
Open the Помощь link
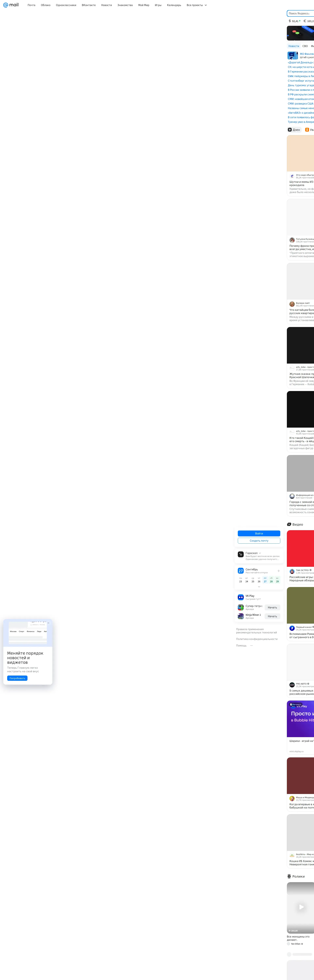tap(241, 646)
